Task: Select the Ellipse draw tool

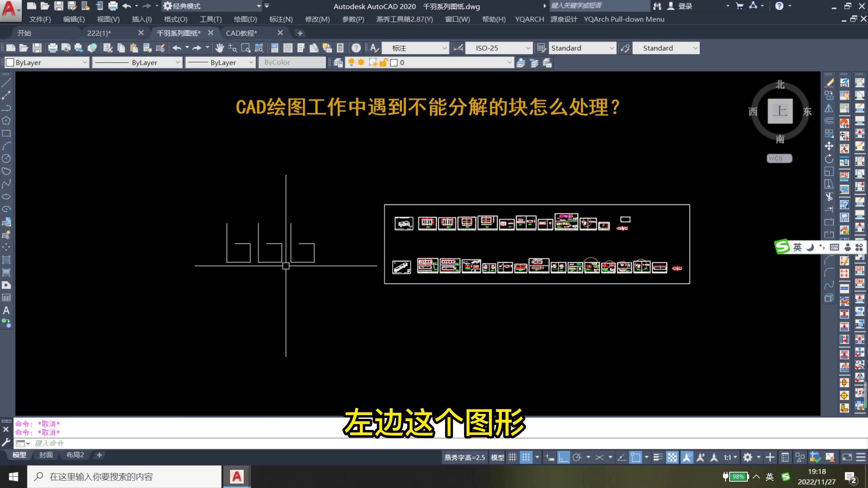Action: tap(6, 196)
